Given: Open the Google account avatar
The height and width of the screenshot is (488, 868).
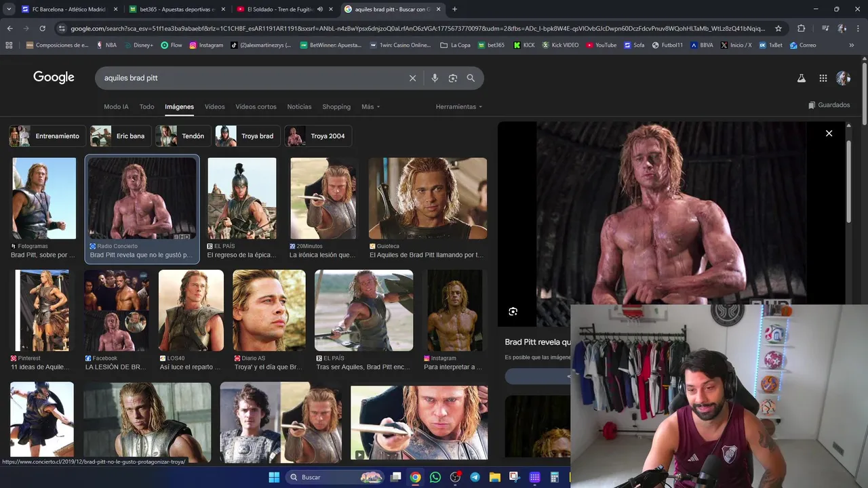Looking at the screenshot, I should pyautogui.click(x=843, y=78).
